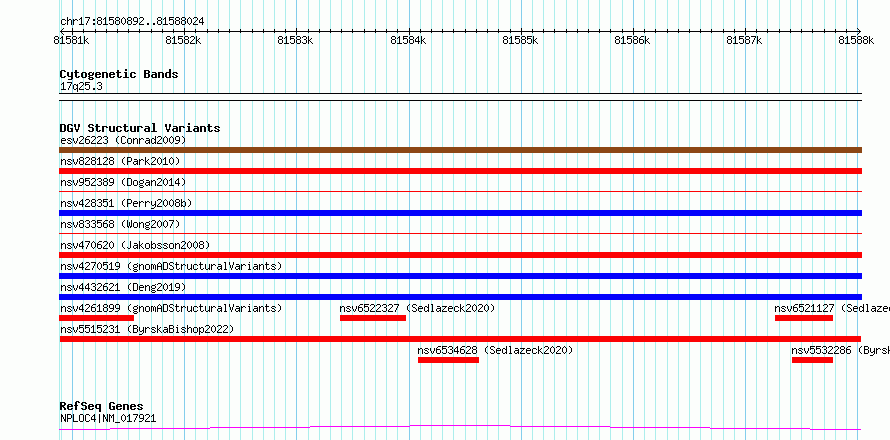Click the 17q25.3 band label
Screen dimensions: 890x440
[81, 87]
